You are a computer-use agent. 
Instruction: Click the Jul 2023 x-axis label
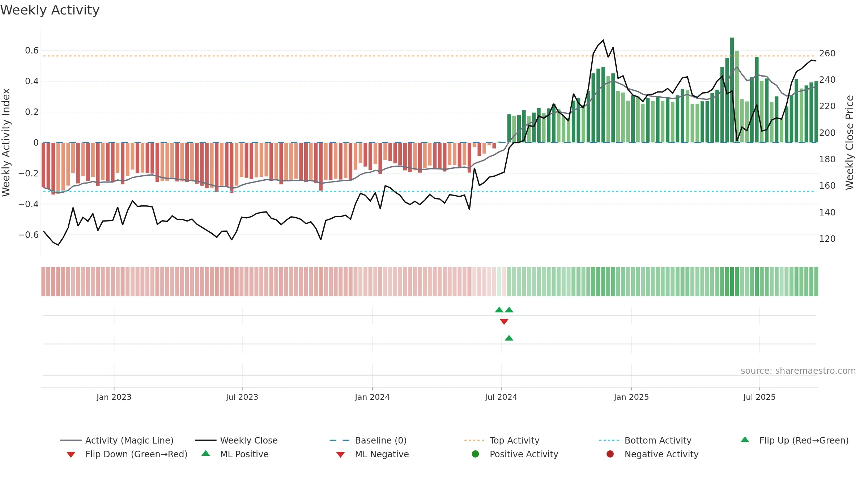tap(242, 397)
